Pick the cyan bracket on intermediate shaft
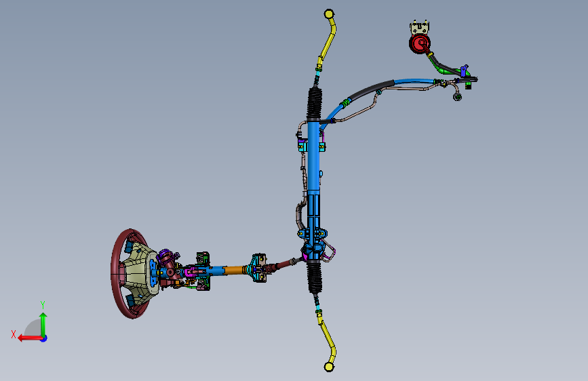The image size is (588, 381). pyautogui.click(x=258, y=268)
